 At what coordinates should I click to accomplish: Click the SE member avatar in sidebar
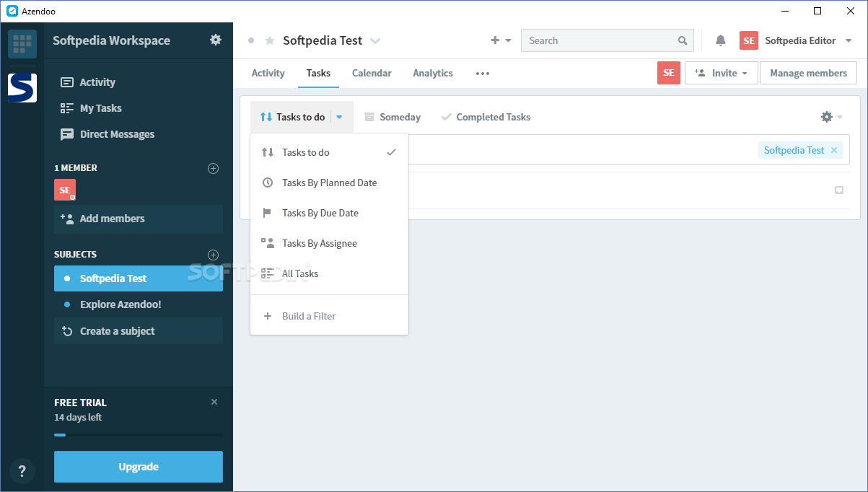[x=65, y=190]
